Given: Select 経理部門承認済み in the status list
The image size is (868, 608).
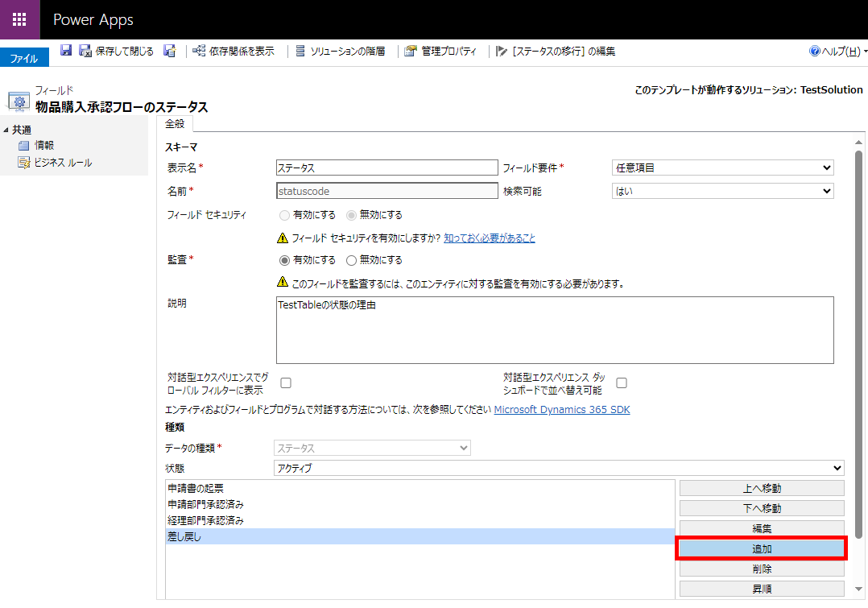Looking at the screenshot, I should pos(420,520).
